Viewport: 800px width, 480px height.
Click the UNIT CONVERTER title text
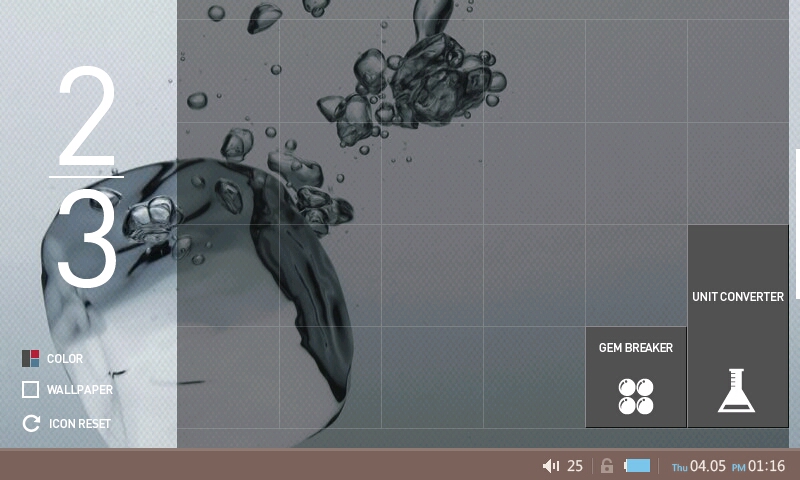[x=738, y=297]
